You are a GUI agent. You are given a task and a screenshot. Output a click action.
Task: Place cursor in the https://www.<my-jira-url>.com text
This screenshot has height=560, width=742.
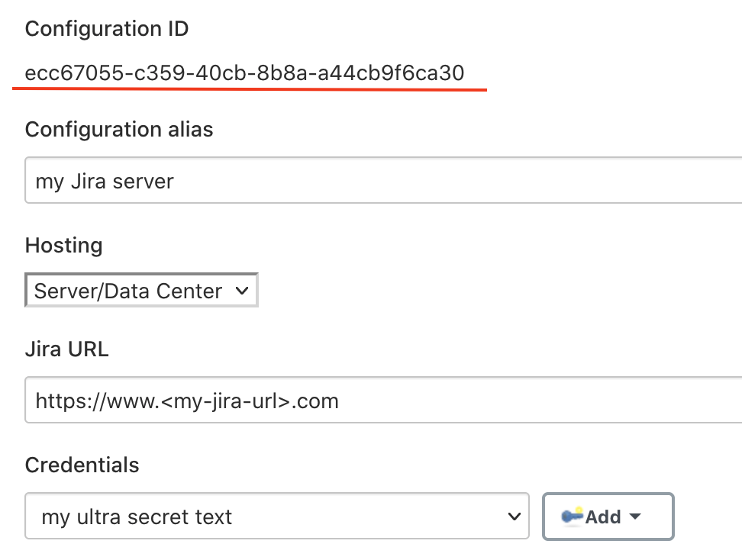187,401
